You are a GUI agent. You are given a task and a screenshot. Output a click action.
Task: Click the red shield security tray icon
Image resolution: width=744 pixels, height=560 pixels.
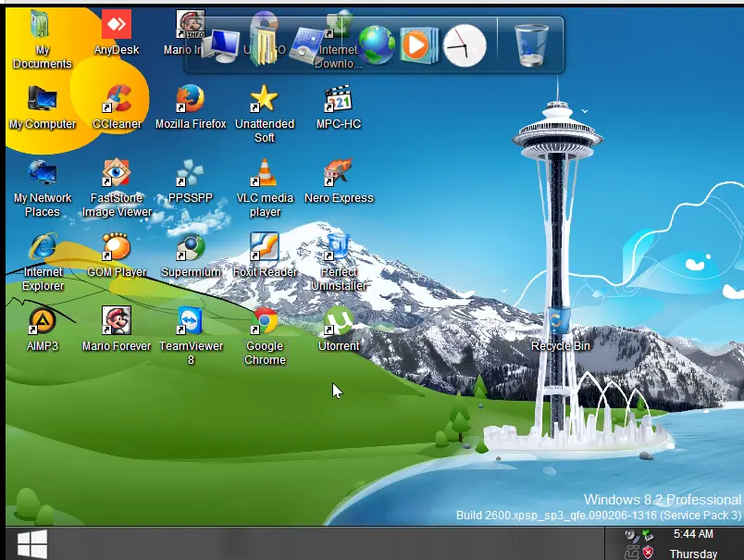[648, 553]
